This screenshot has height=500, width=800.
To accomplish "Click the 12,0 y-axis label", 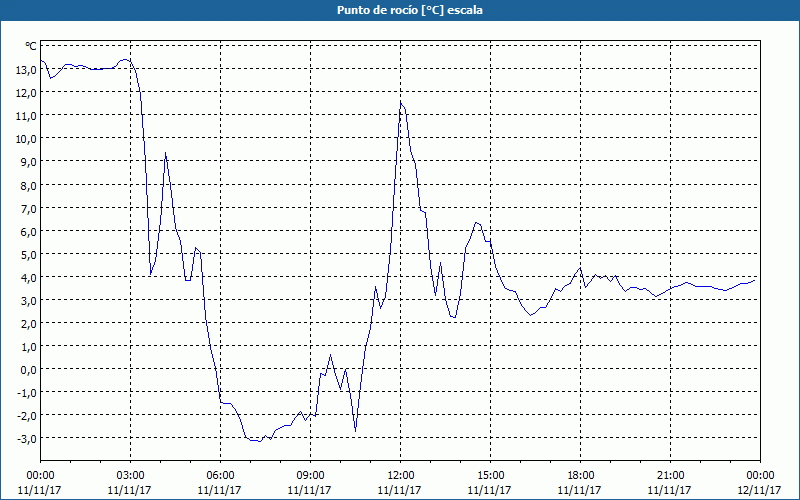I will point(26,93).
